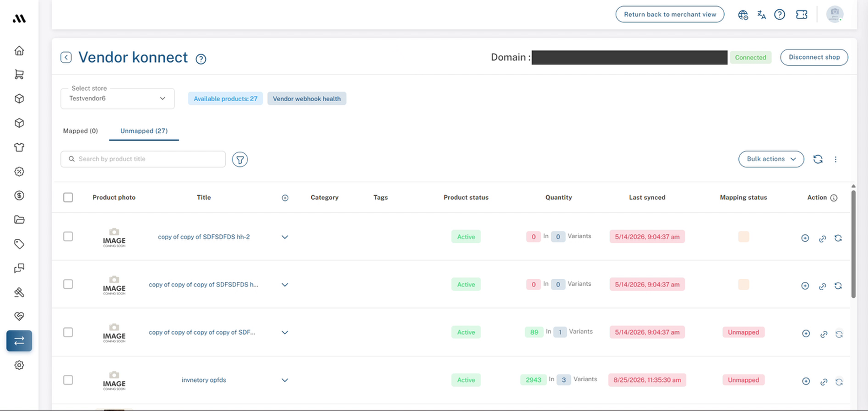Switch to the Mapped (0) tab
This screenshot has width=868, height=411.
(81, 131)
